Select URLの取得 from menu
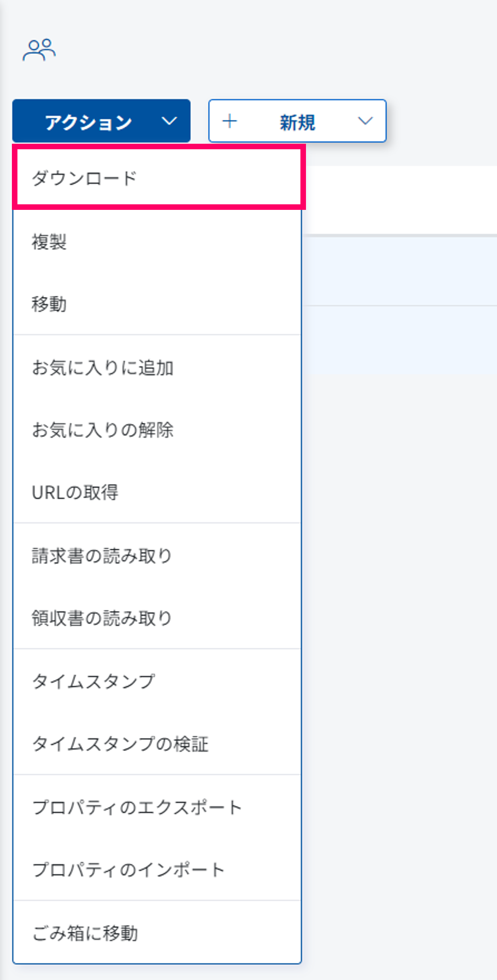This screenshot has width=497, height=980. pyautogui.click(x=75, y=493)
